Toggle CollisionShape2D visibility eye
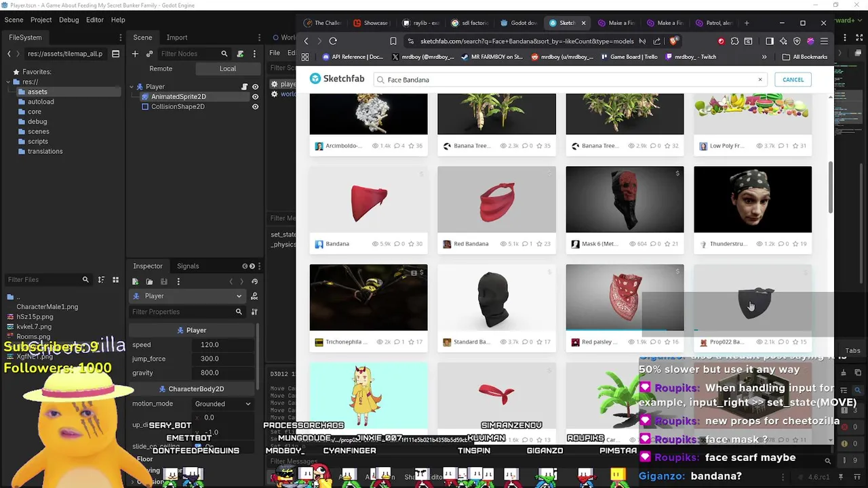The image size is (868, 488). (255, 106)
